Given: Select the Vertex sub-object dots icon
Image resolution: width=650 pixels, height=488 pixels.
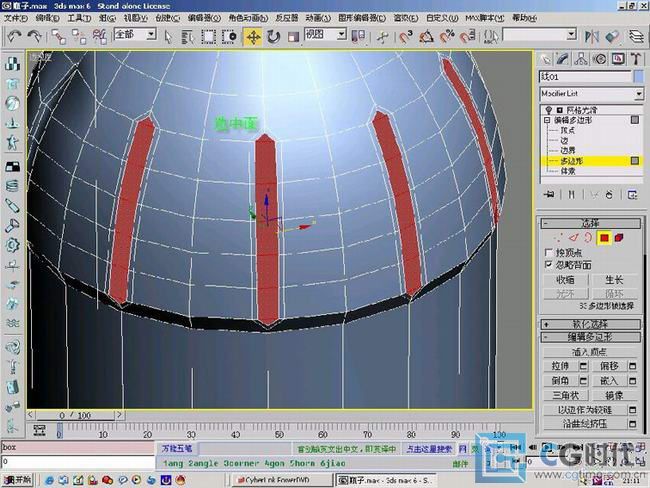Looking at the screenshot, I should click(558, 238).
